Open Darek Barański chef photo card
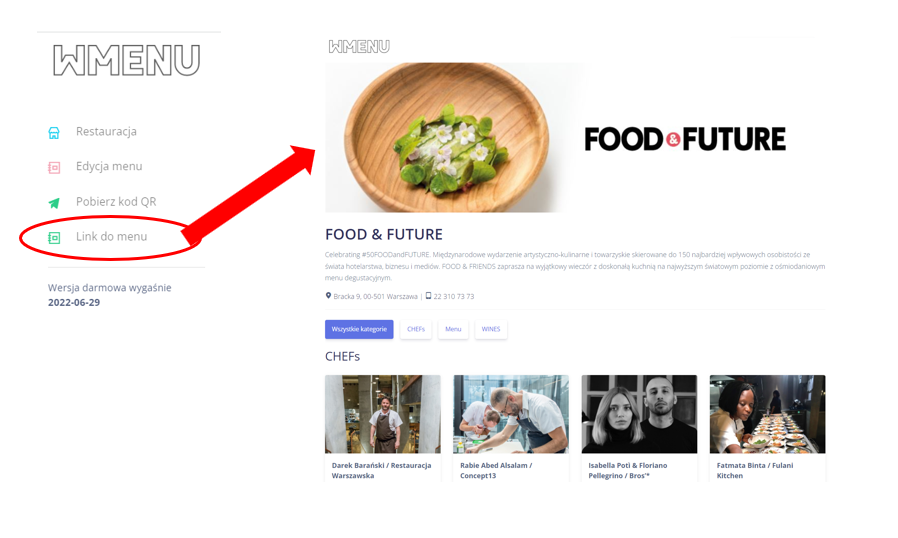Image resolution: width=898 pixels, height=538 pixels. point(383,428)
